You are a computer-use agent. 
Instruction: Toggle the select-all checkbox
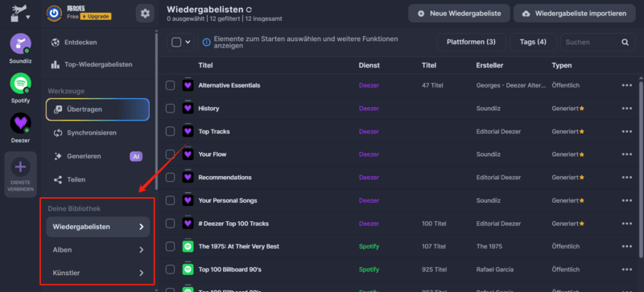176,43
